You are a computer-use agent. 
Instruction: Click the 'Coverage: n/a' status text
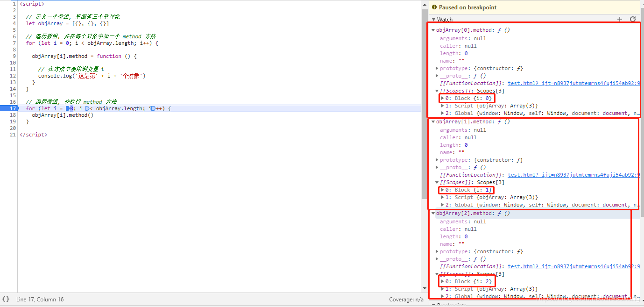tap(406, 300)
